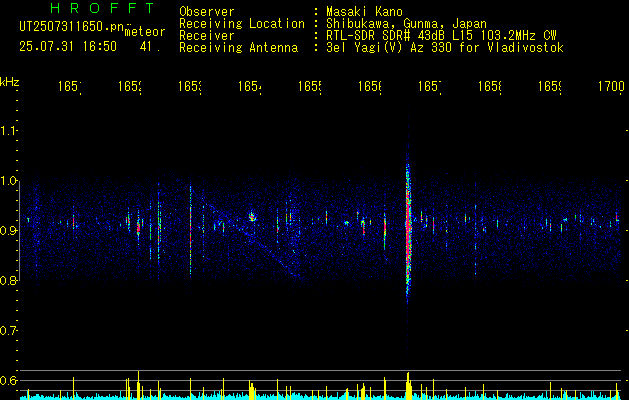
Task: Click the Receiver label
Action: [x=207, y=36]
